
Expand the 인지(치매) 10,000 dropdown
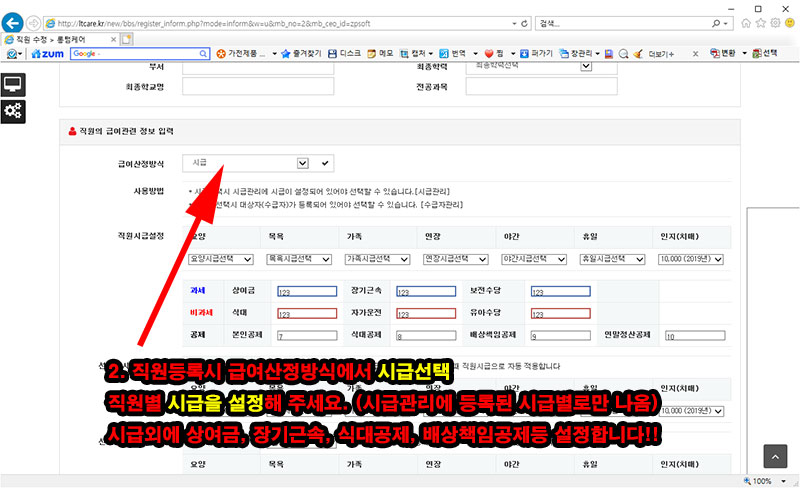[x=705, y=258]
